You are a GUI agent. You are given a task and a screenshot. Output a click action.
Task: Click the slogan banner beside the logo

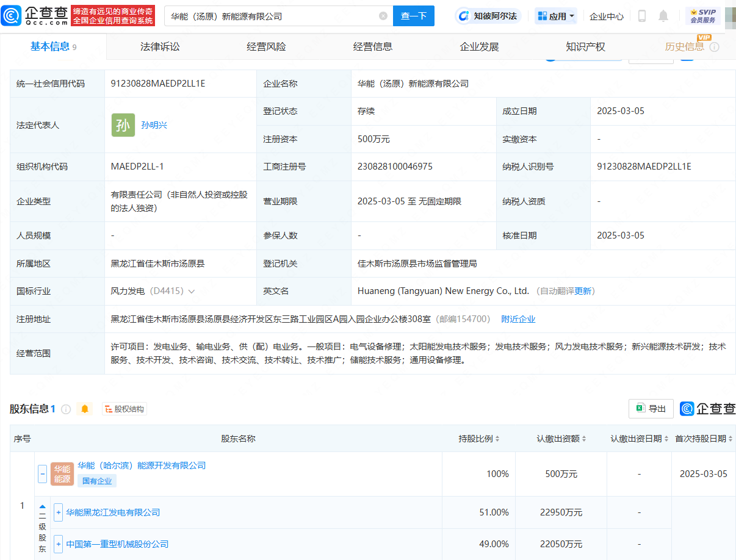point(113,16)
